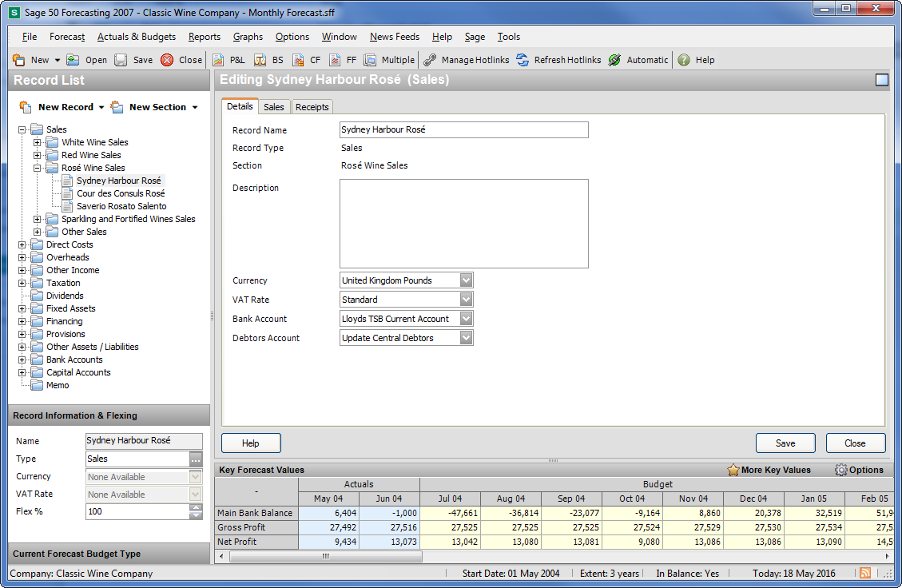The height and width of the screenshot is (588, 902).
Task: Open the Currency dropdown in Details
Action: tap(466, 280)
